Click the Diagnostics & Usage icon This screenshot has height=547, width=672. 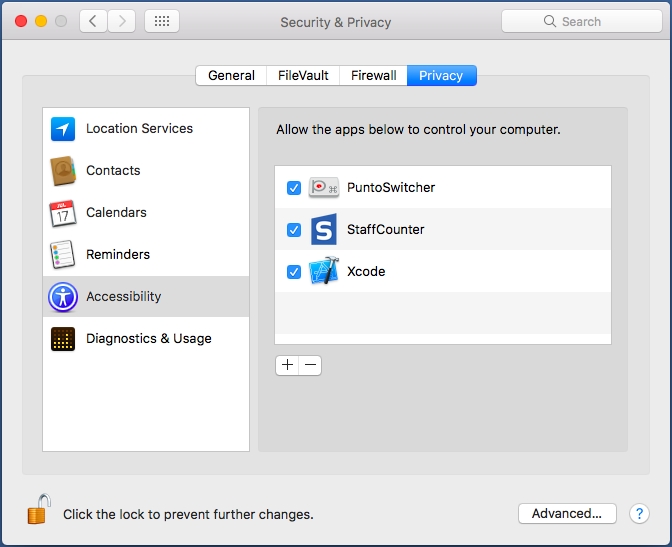[63, 339]
